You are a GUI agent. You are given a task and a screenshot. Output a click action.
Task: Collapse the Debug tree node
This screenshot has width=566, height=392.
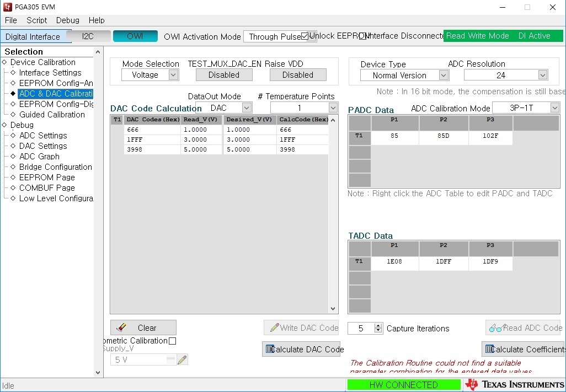tap(4, 125)
